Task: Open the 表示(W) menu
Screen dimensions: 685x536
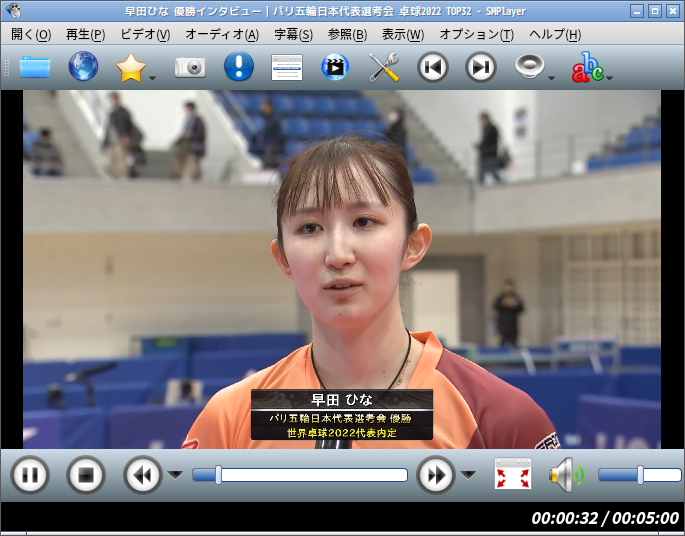Action: [403, 35]
